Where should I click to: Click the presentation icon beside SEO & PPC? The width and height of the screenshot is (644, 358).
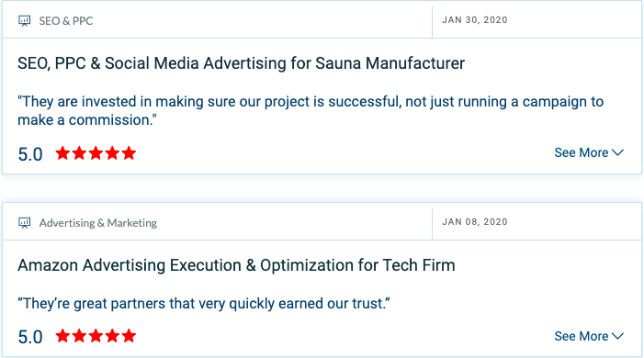click(25, 20)
